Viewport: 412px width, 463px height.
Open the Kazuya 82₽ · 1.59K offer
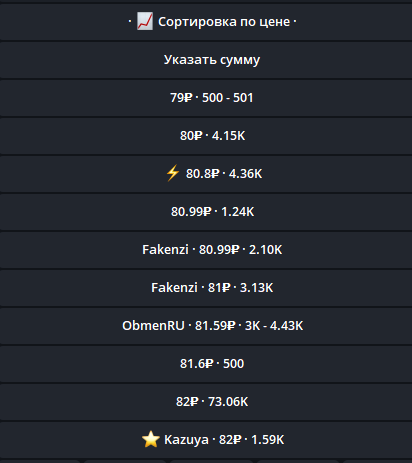pyautogui.click(x=206, y=440)
